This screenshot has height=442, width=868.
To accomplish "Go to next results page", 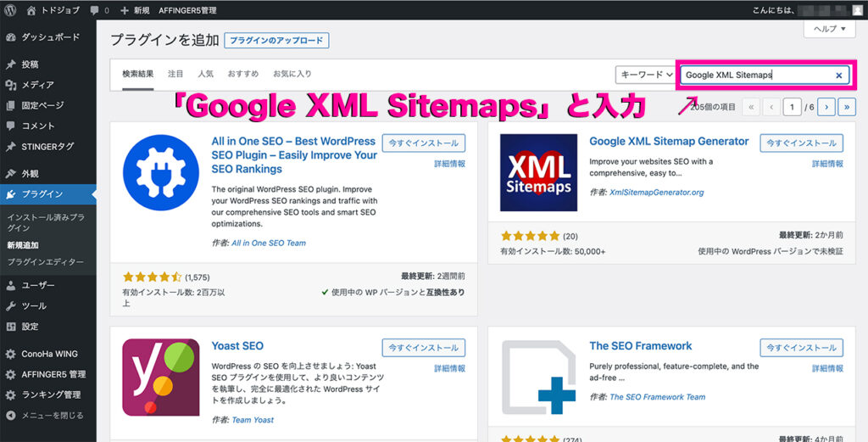I will coord(826,106).
